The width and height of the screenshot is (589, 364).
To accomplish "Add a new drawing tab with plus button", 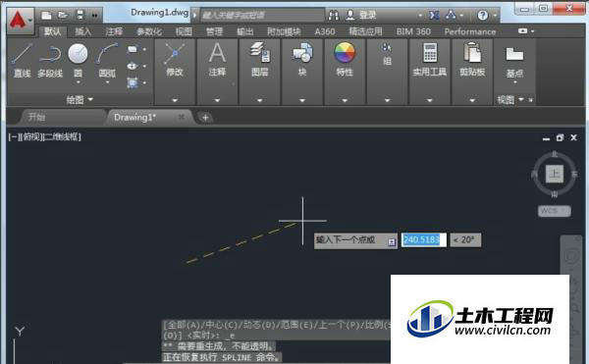I will 205,118.
